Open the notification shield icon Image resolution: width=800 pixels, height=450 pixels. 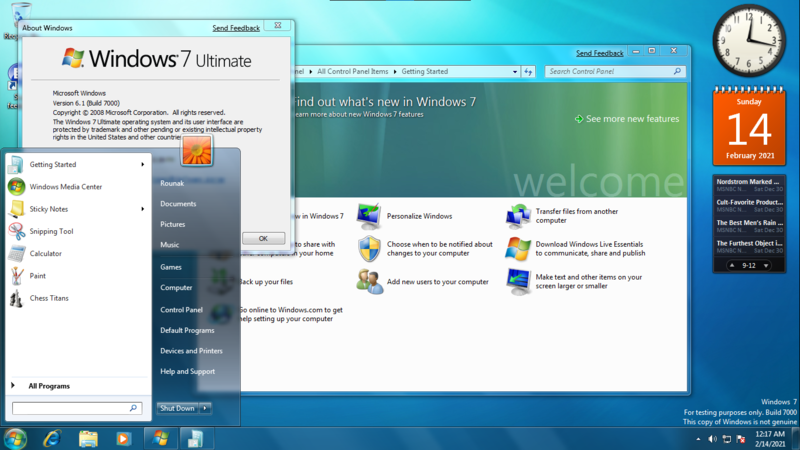tap(369, 249)
